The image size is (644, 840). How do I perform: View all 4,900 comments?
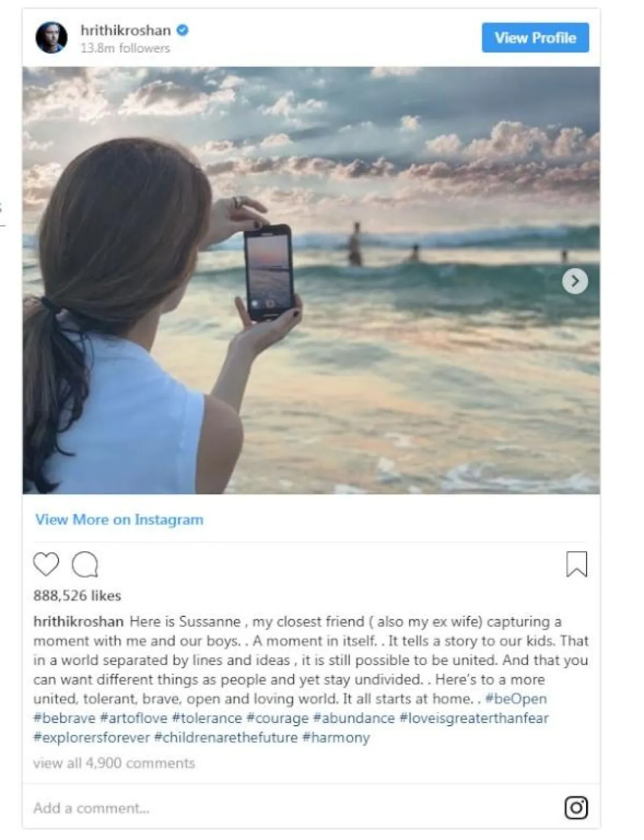[x=114, y=763]
